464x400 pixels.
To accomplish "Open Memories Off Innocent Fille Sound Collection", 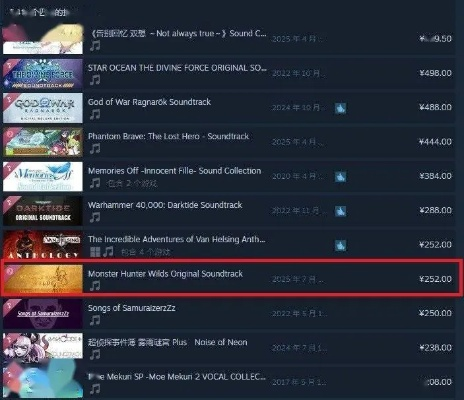I will coord(175,171).
